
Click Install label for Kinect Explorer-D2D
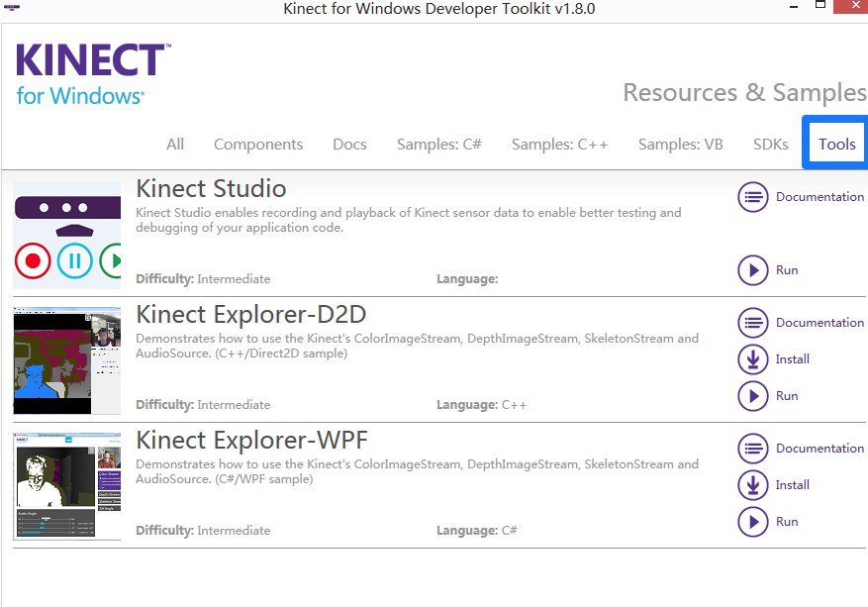click(792, 359)
